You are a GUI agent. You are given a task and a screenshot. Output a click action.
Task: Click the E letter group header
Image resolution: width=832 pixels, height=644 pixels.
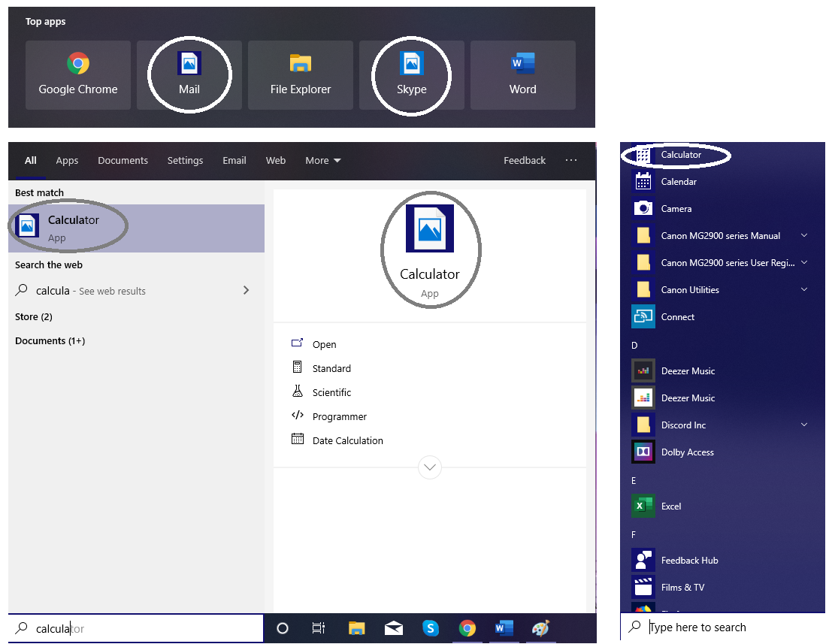point(634,481)
